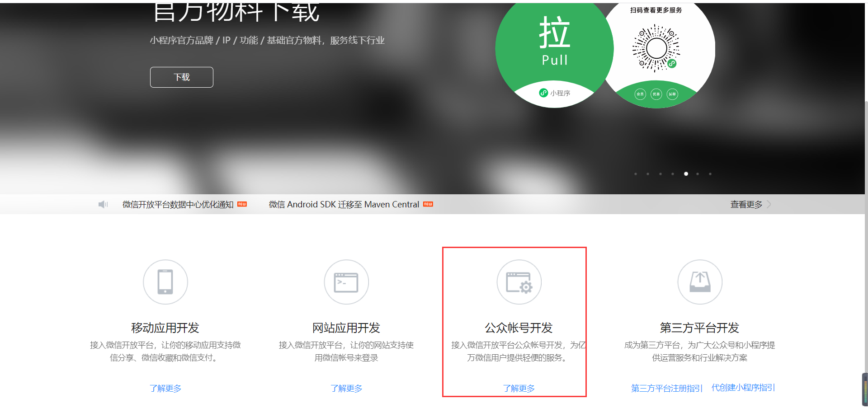Screen dimensions: 868x408
Task: Click the upload tray icon for 第三方平台开发
Action: pyautogui.click(x=700, y=282)
